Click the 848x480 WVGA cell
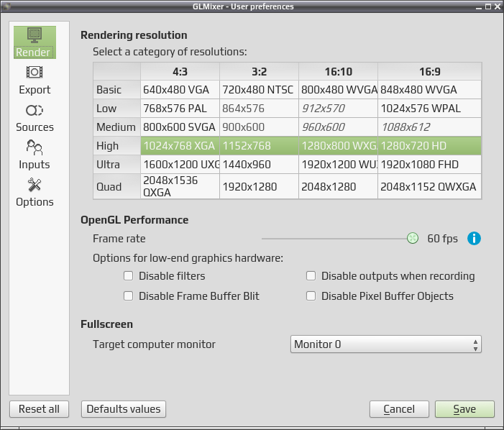This screenshot has height=430, width=504. click(x=429, y=90)
